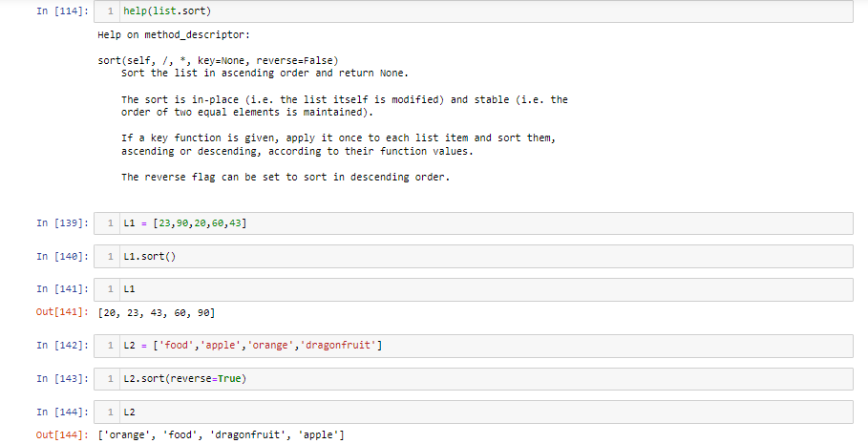Click the In [141] prompt label
868x444 pixels.
point(63,289)
